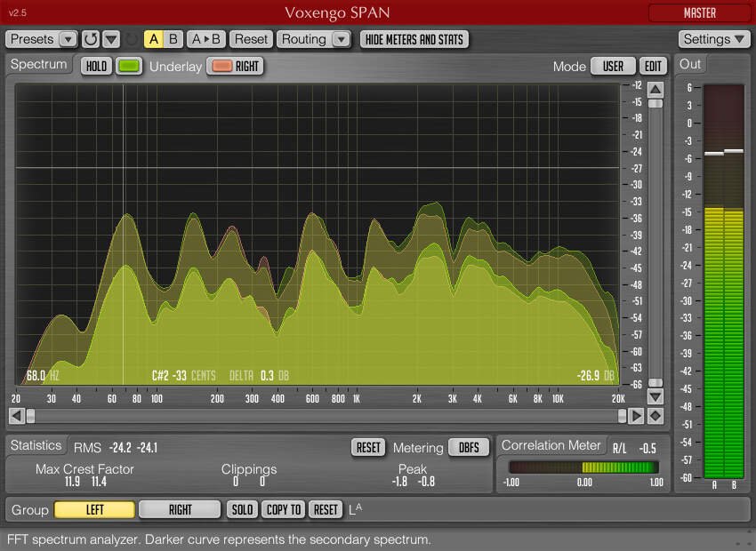Open the Presets dropdown menu
The width and height of the screenshot is (756, 551).
(68, 39)
